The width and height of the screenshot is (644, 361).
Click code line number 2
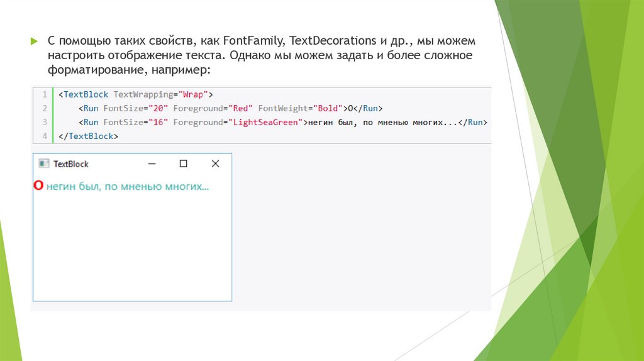click(x=45, y=108)
